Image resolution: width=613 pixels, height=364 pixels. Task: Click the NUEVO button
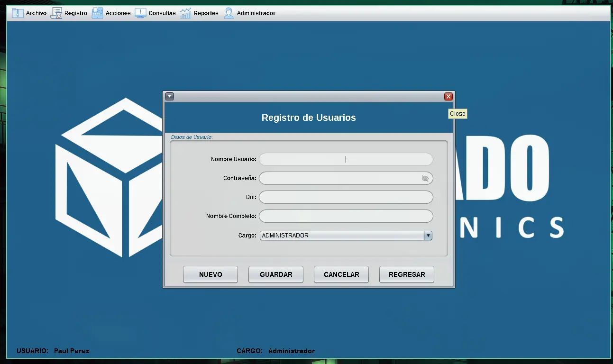pos(210,274)
